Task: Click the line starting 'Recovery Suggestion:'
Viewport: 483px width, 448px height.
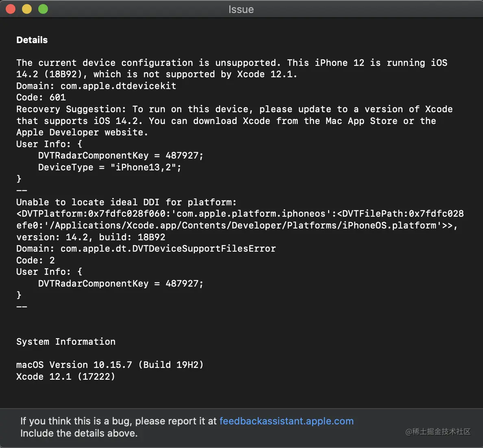Action: coord(235,109)
